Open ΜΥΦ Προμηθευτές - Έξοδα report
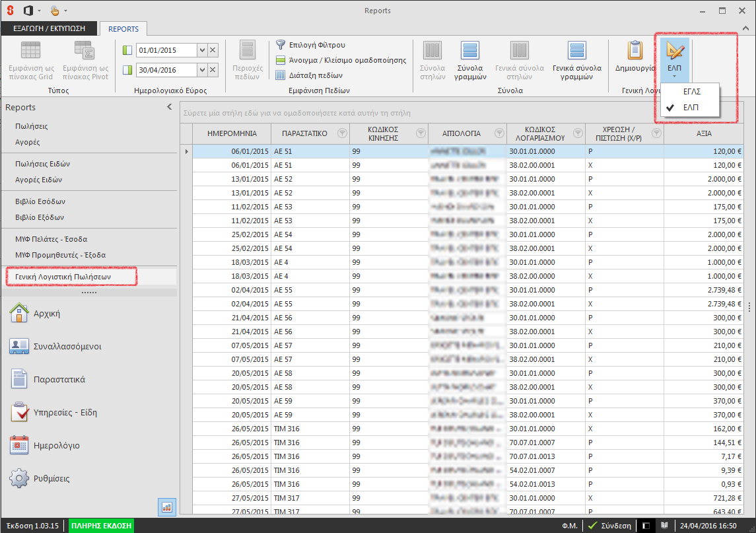The height and width of the screenshot is (533, 756). pyautogui.click(x=60, y=255)
